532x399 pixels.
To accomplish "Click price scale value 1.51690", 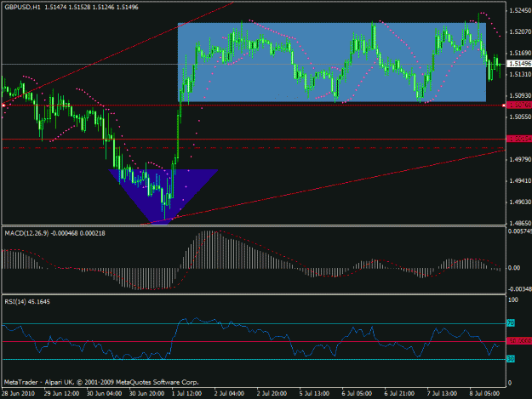I will click(x=520, y=54).
